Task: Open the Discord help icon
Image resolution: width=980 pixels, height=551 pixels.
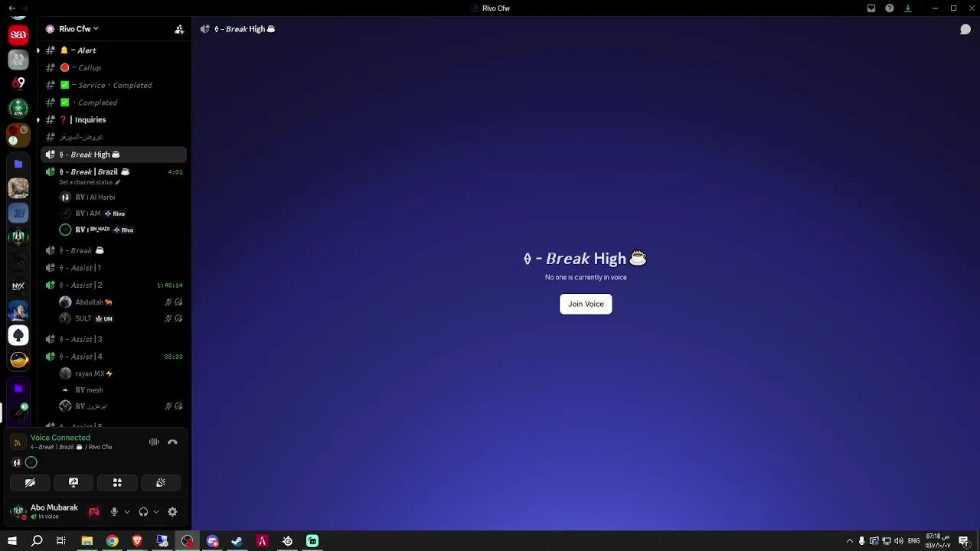Action: [890, 8]
